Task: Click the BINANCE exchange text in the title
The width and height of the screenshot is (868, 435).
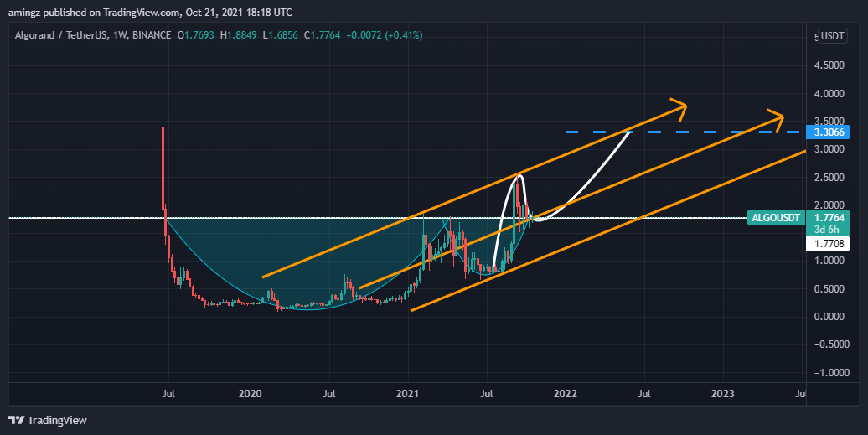Action: tap(152, 35)
